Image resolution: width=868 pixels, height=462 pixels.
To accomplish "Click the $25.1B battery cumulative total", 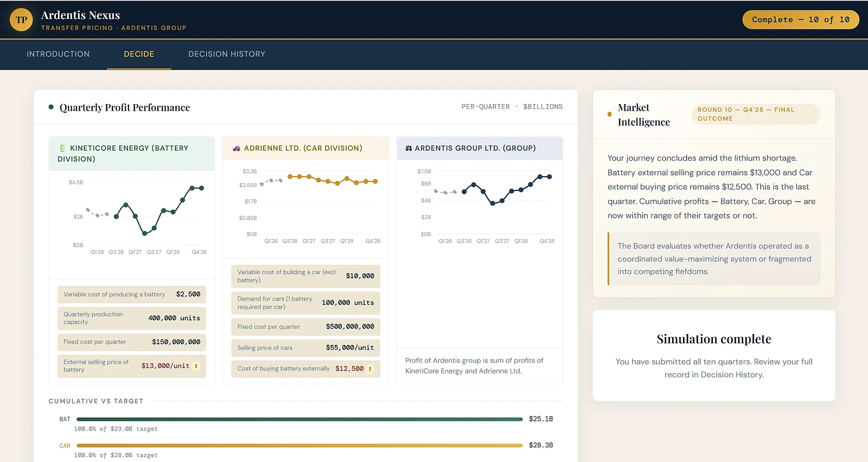I will pyautogui.click(x=541, y=419).
